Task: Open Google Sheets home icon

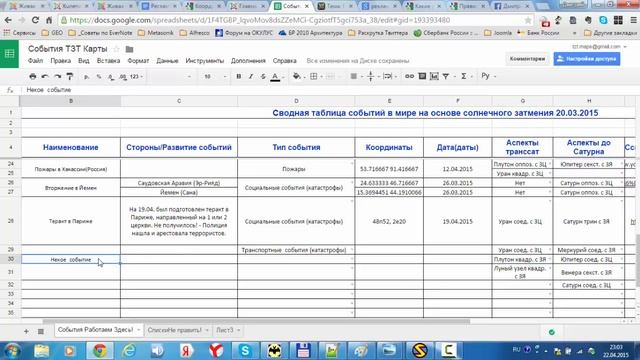Action: (9, 54)
